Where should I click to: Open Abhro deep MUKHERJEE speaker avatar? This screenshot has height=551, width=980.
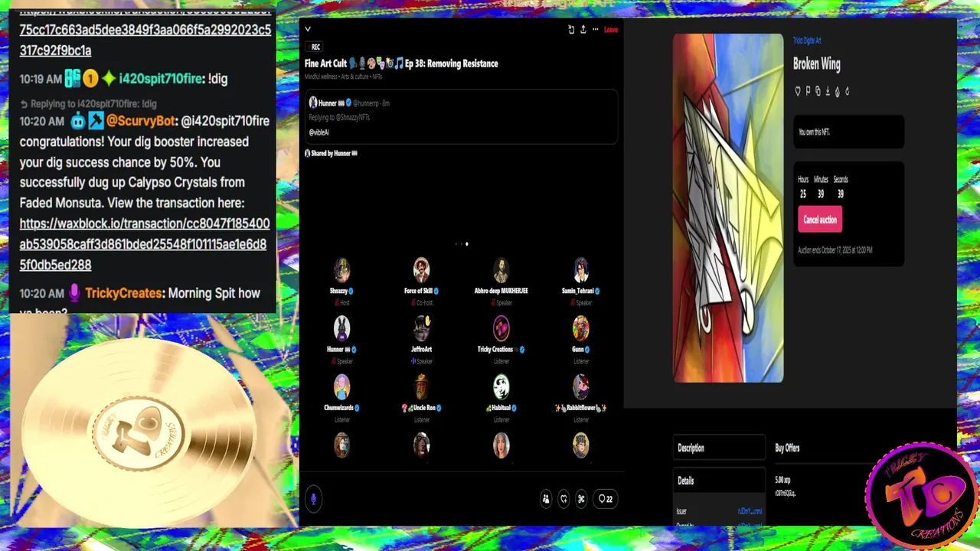click(501, 270)
